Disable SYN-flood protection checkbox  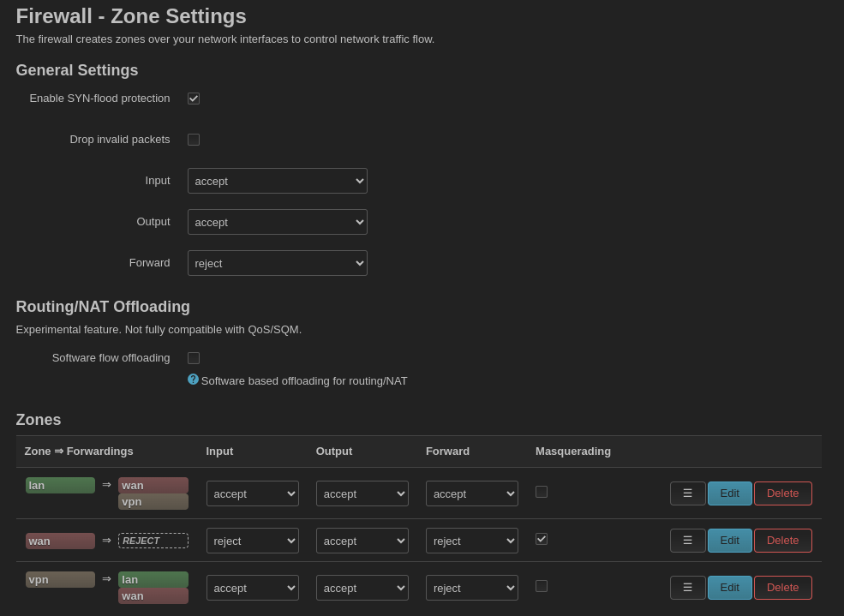point(194,99)
